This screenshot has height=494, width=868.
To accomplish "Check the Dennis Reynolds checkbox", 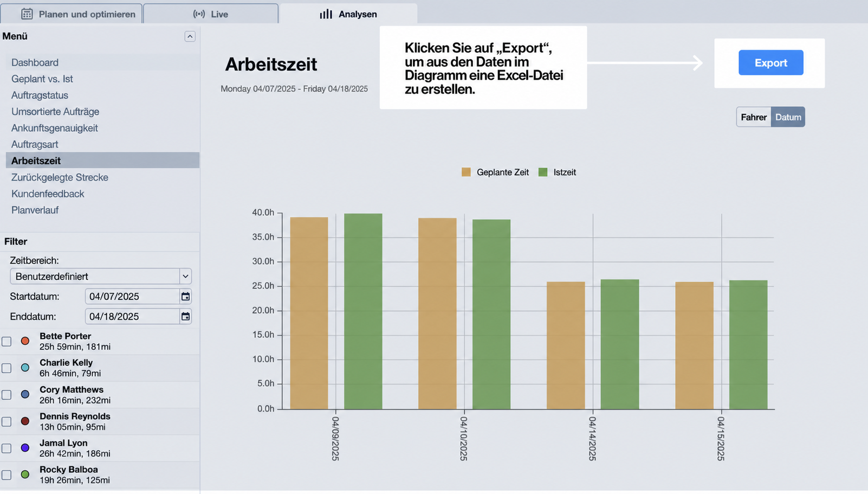I will [x=7, y=421].
